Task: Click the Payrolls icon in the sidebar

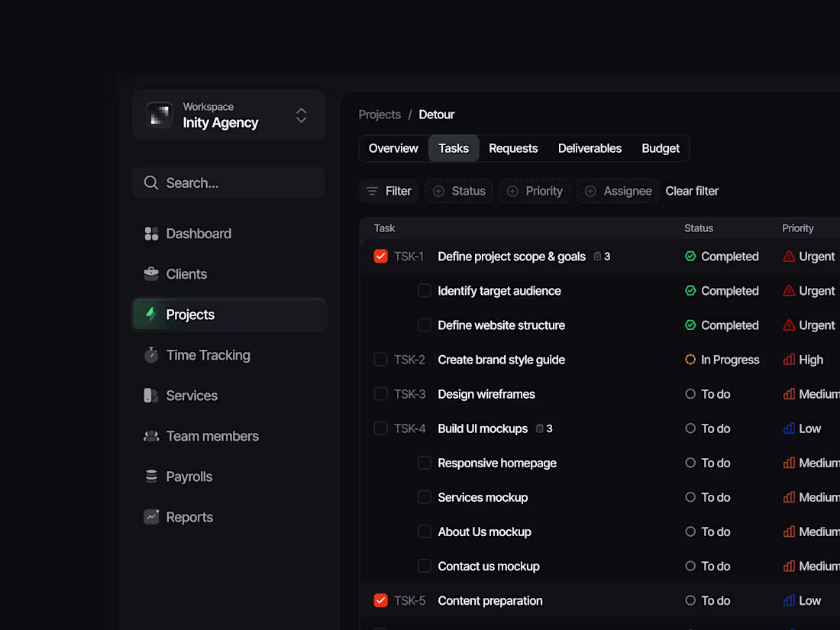Action: pos(151,476)
